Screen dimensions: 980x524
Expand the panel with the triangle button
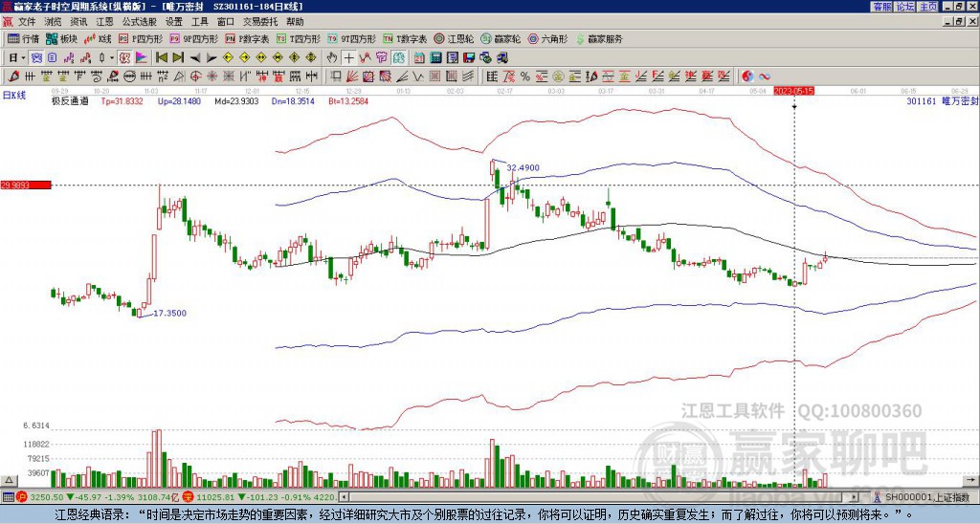pyautogui.click(x=8, y=480)
